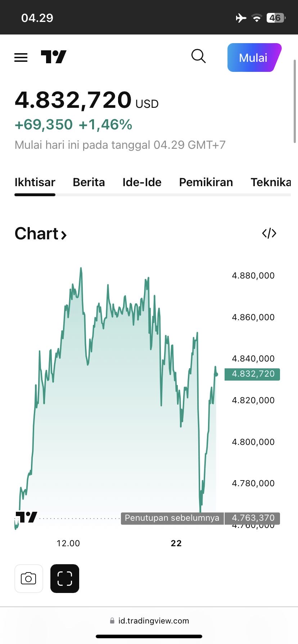Go to the Pemikiran tab

point(206,182)
